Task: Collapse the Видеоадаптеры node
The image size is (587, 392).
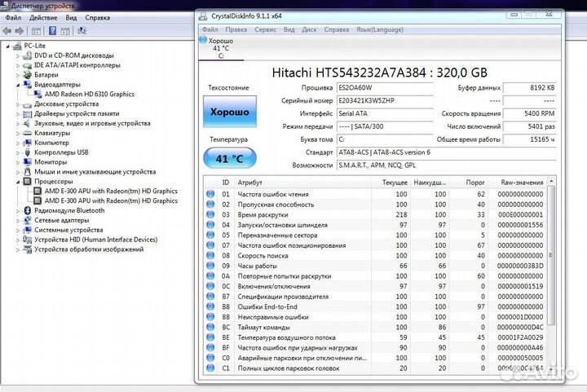Action: [x=18, y=86]
